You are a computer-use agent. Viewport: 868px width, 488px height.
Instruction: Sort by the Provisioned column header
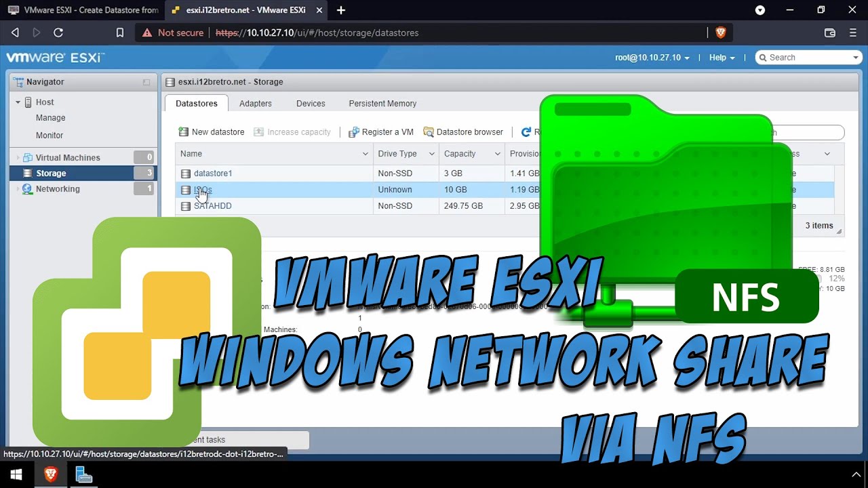pyautogui.click(x=525, y=154)
